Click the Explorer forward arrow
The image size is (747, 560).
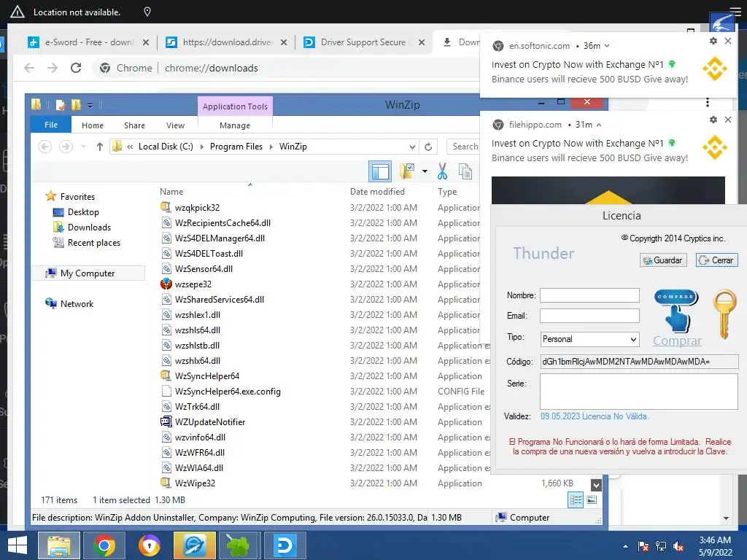click(66, 147)
